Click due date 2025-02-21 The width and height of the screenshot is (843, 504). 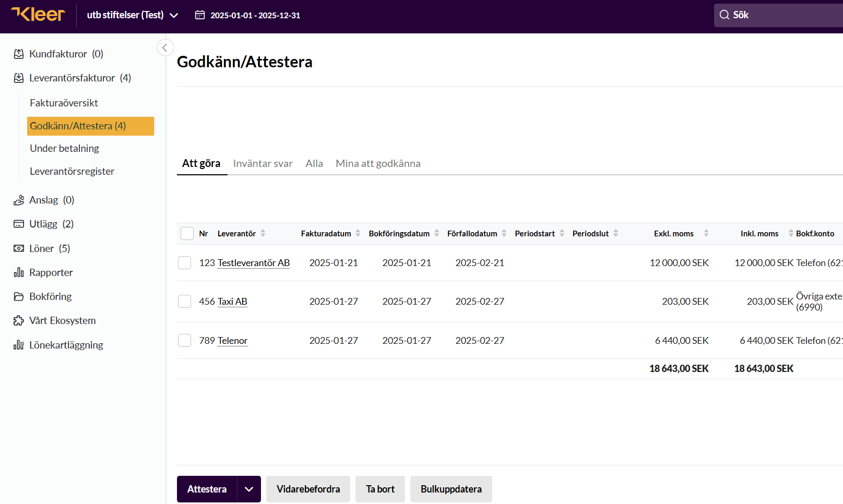coord(480,262)
